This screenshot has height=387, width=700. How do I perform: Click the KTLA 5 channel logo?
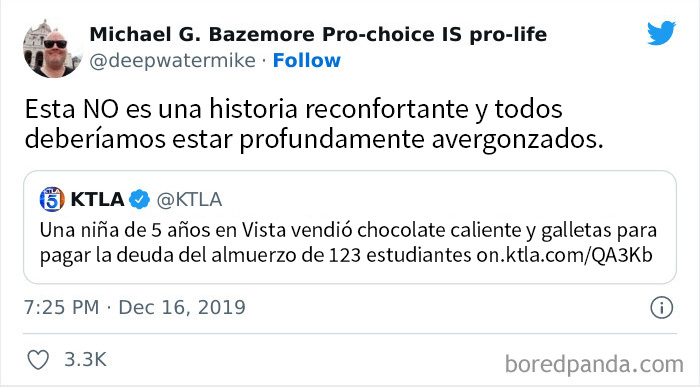pos(52,199)
